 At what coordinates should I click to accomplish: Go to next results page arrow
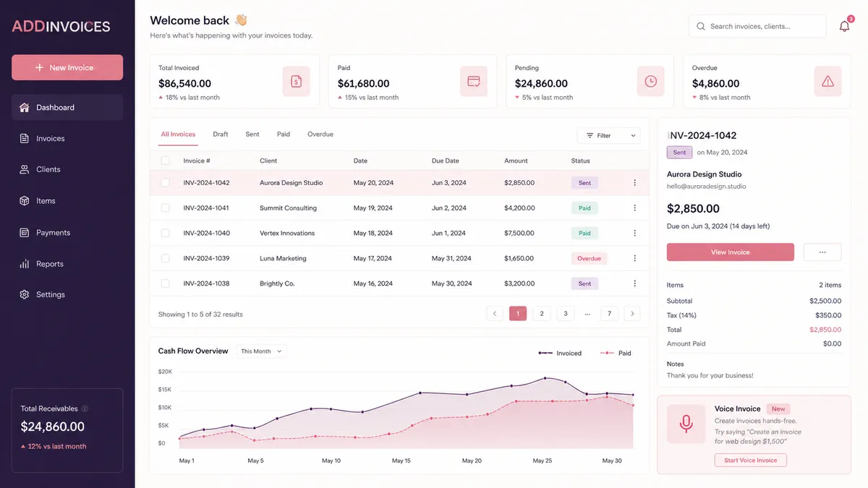click(x=632, y=314)
